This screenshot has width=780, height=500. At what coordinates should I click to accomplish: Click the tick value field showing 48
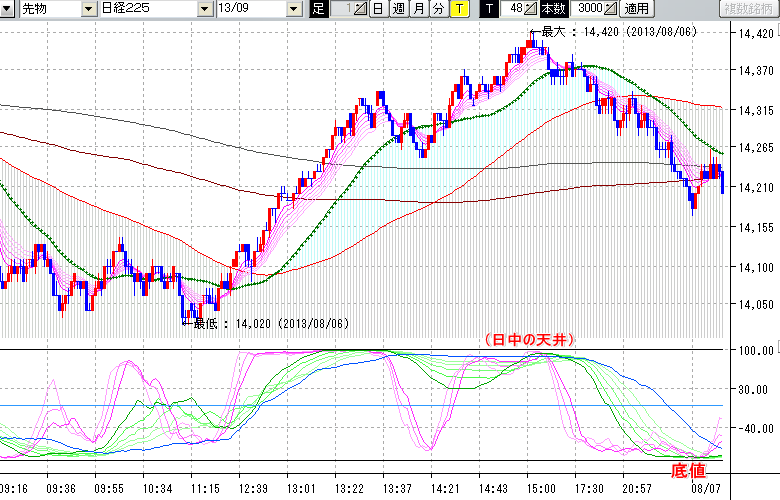pyautogui.click(x=514, y=9)
